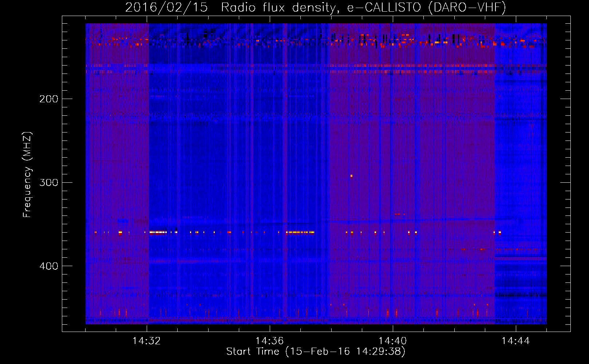Click the 14:44 time tick label
The image size is (589, 364).
tap(515, 341)
